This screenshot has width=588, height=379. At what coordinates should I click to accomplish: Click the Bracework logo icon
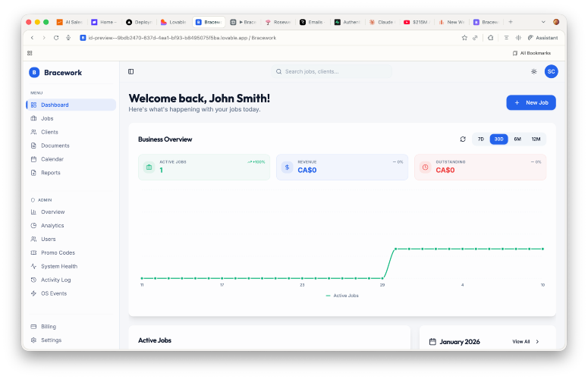click(x=34, y=72)
